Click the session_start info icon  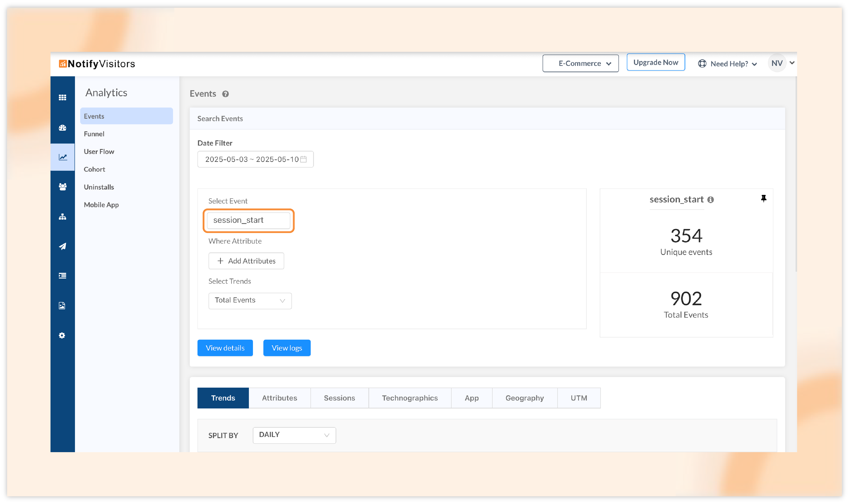710,200
